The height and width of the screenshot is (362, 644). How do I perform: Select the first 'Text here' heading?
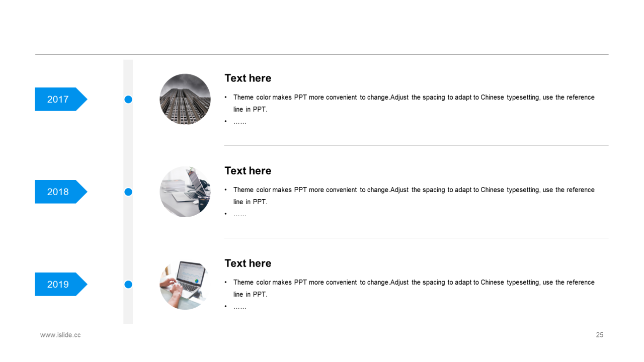[248, 78]
